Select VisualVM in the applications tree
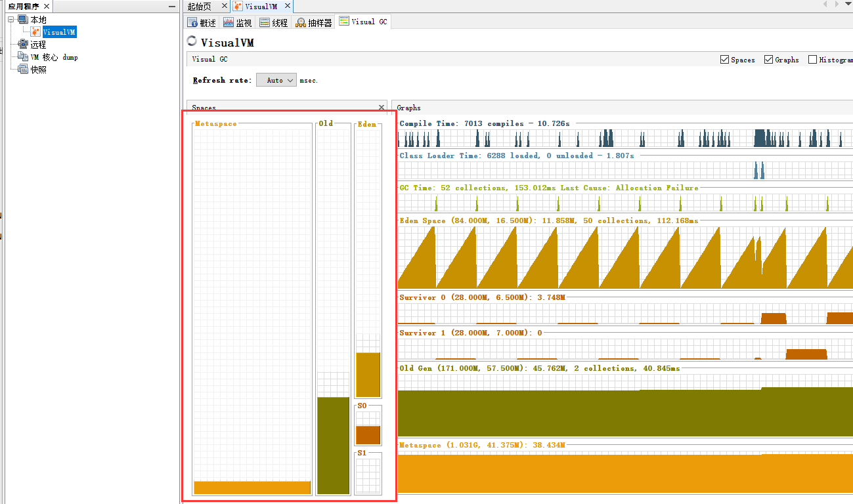Screen dimensions: 853x504 [x=60, y=31]
